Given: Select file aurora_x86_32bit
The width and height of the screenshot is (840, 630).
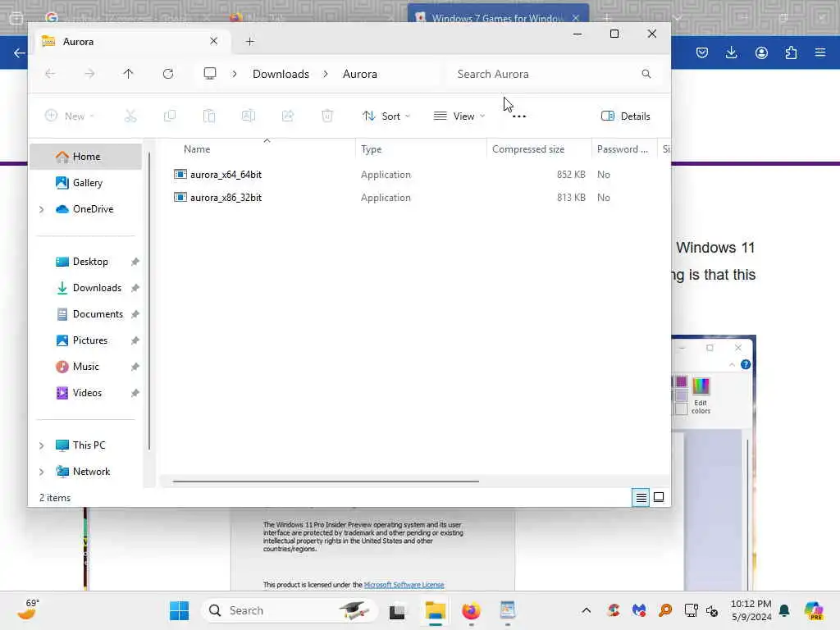Looking at the screenshot, I should [226, 198].
